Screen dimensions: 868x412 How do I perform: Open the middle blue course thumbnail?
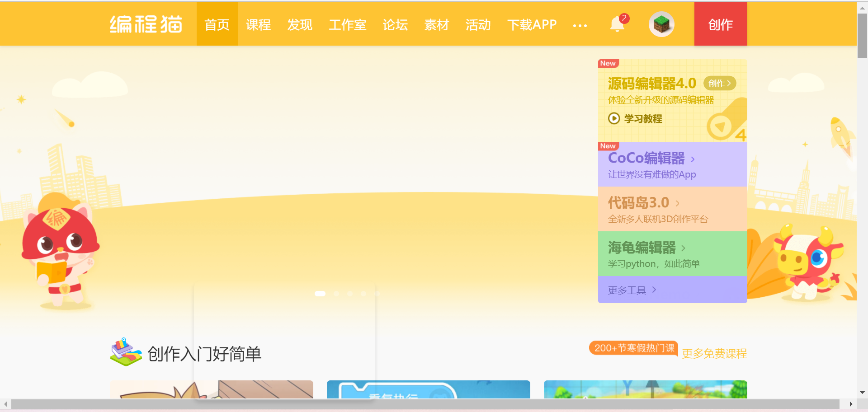tap(429, 389)
